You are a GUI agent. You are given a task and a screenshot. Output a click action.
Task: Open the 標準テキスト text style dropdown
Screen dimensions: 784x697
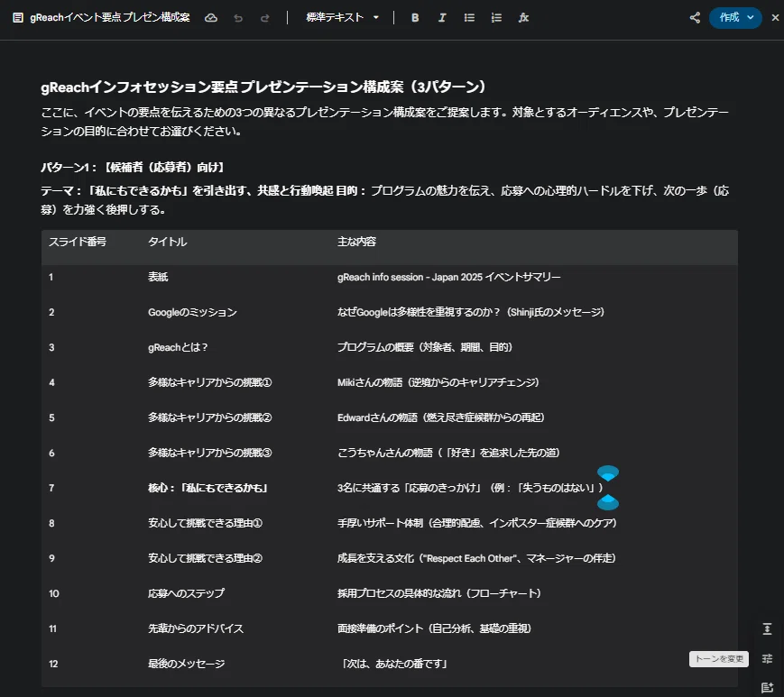[342, 17]
